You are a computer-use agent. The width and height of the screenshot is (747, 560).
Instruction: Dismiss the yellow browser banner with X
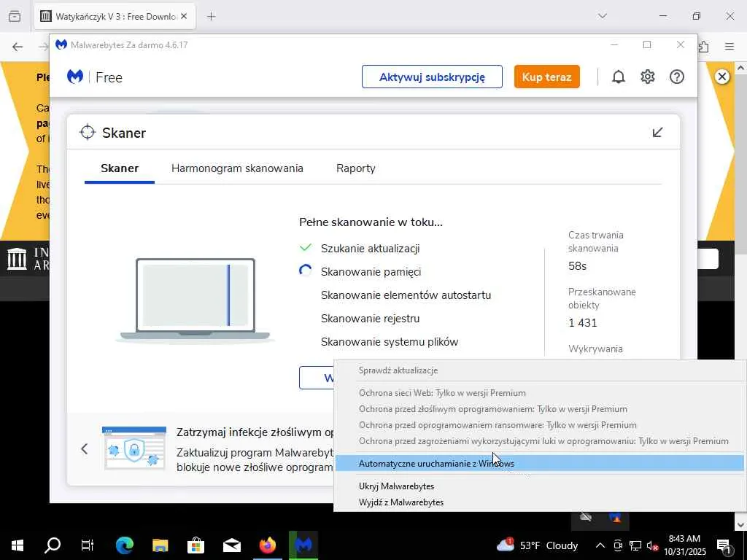coord(722,76)
